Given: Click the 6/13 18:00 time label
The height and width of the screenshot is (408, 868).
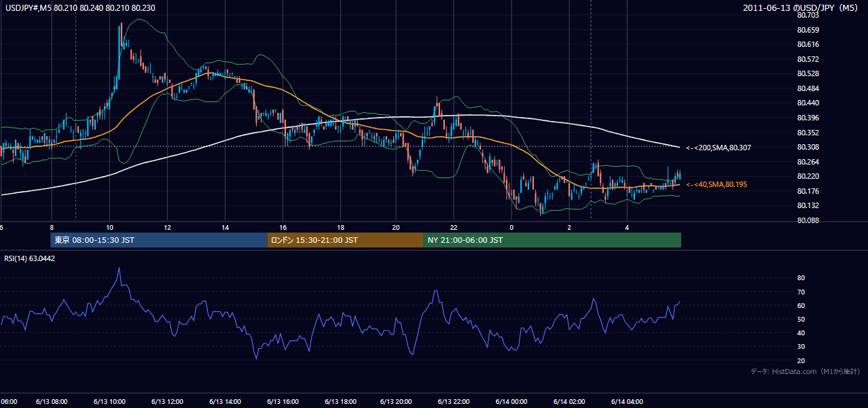Looking at the screenshot, I should [x=341, y=402].
